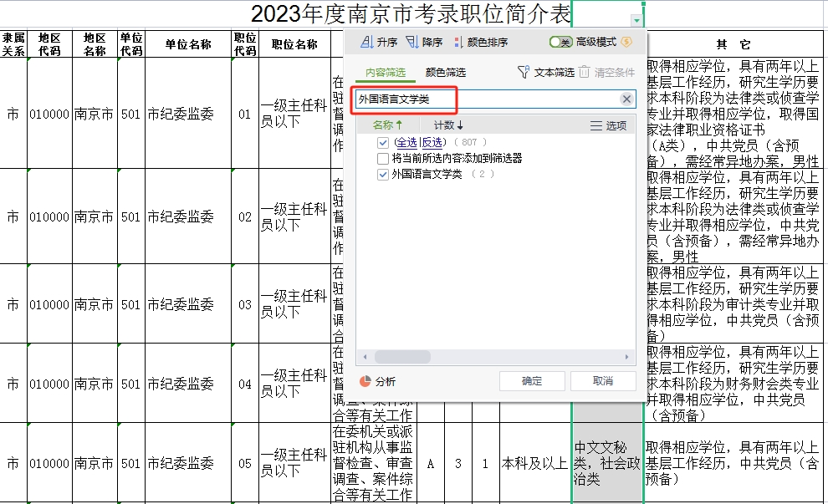Select the cell containing letter A in row 05

click(x=431, y=463)
